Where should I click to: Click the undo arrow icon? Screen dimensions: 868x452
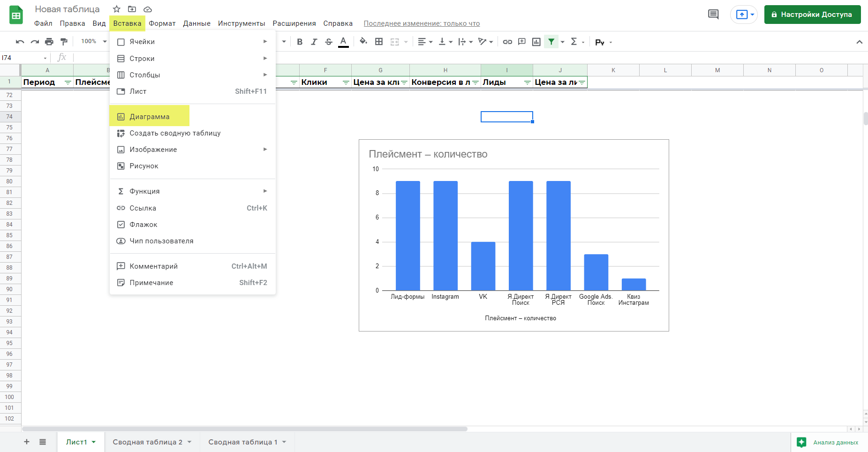coord(20,42)
